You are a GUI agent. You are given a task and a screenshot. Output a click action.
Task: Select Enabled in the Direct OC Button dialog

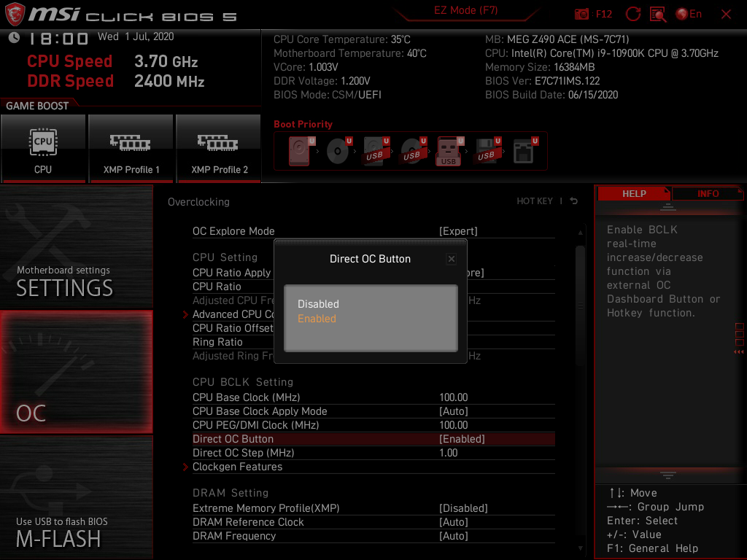coord(317,319)
